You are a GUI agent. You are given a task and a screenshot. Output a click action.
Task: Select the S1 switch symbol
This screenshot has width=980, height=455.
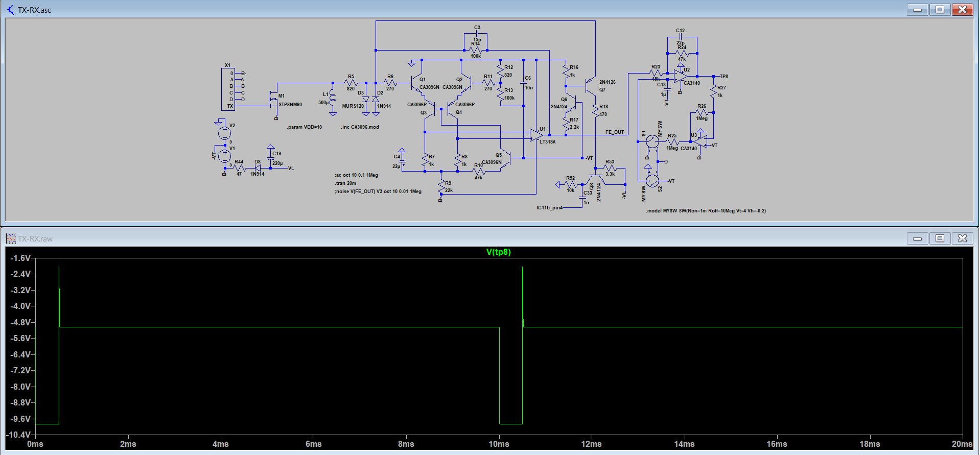pos(652,141)
